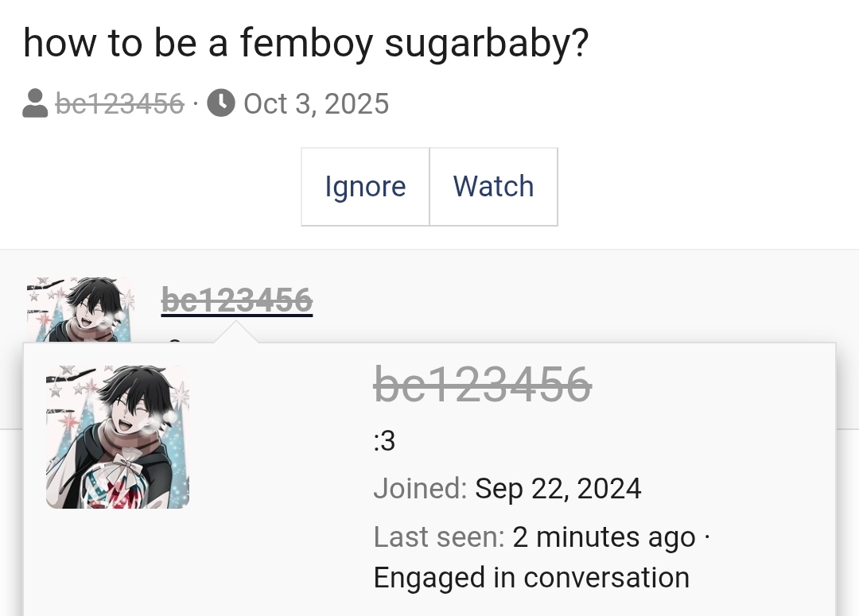Viewport: 859px width, 616px height.
Task: Toggle Ignore for user be123456
Action: pyautogui.click(x=365, y=186)
